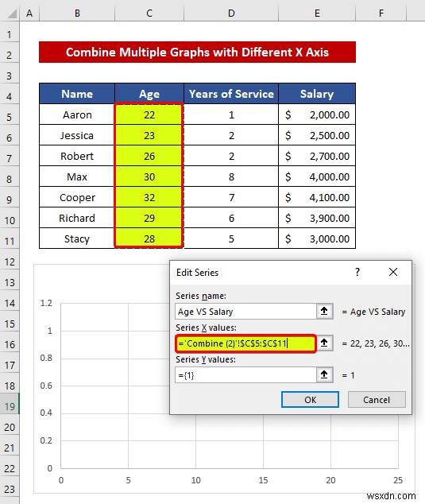Select Max's years of service cell 8
Image resolution: width=425 pixels, height=504 pixels.
[231, 176]
